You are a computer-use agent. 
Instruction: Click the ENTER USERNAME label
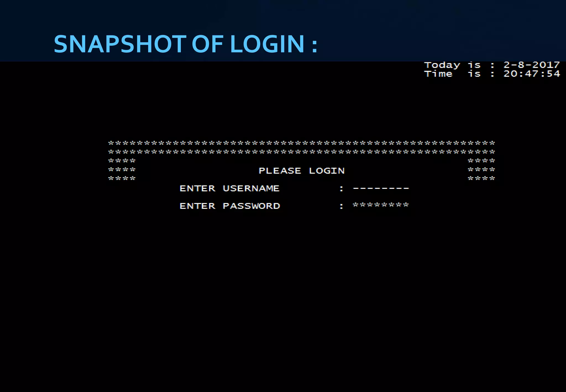point(229,189)
